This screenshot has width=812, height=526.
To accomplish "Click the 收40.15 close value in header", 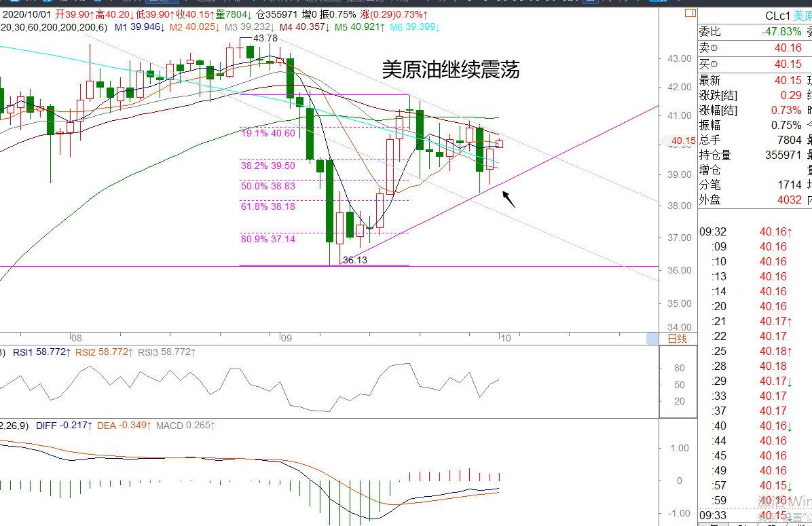I will (196, 14).
